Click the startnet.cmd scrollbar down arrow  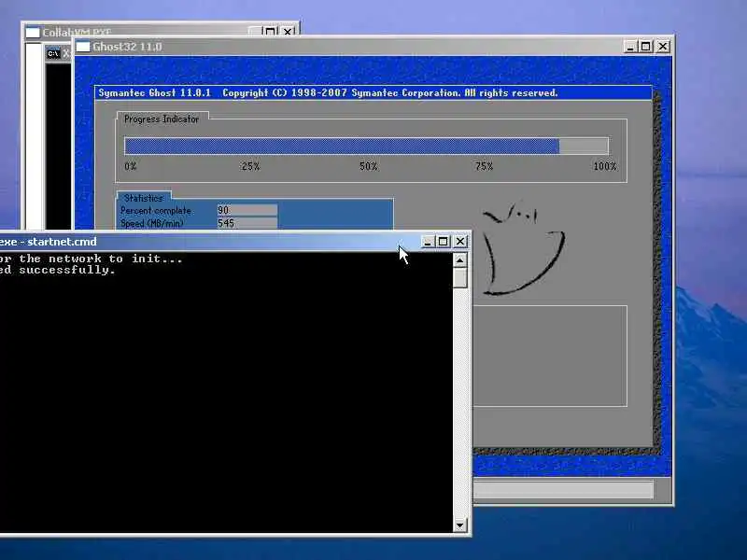(459, 525)
